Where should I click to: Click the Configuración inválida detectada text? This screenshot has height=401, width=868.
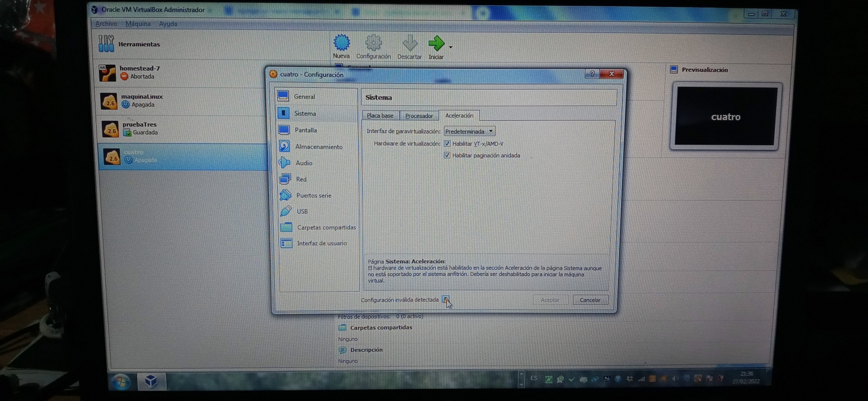400,300
